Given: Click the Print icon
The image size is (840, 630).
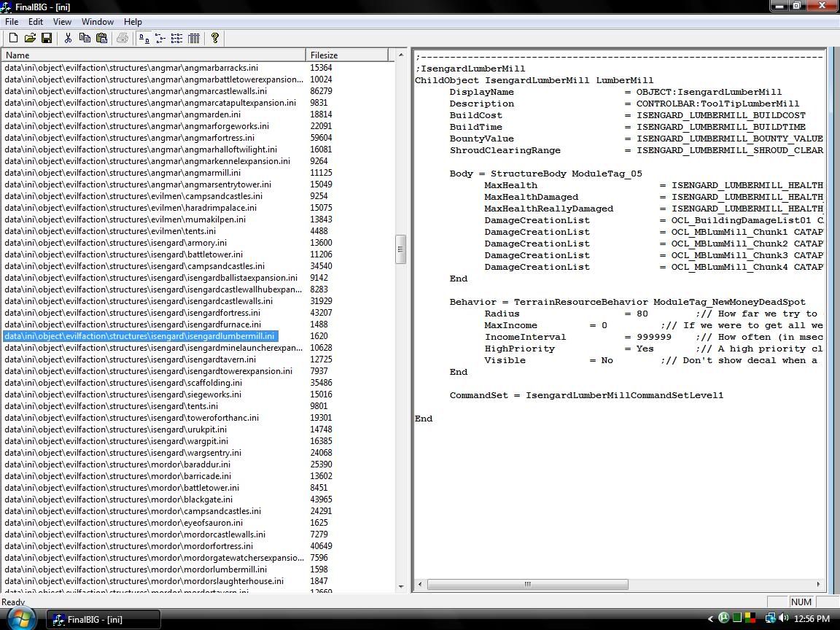Looking at the screenshot, I should click(x=122, y=38).
